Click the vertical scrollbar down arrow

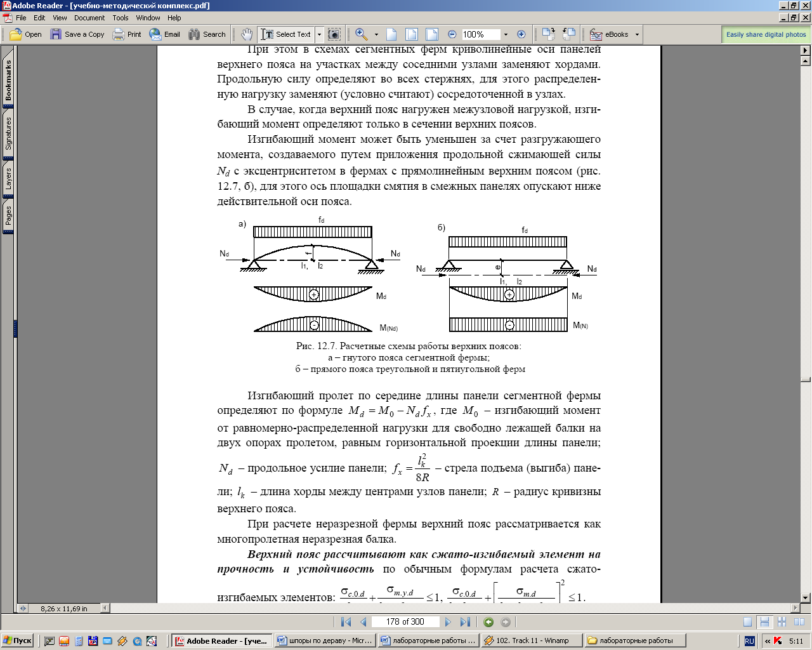[x=806, y=598]
